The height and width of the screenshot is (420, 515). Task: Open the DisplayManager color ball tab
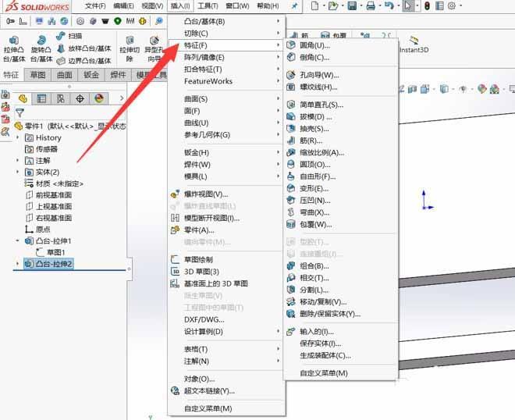(x=99, y=98)
